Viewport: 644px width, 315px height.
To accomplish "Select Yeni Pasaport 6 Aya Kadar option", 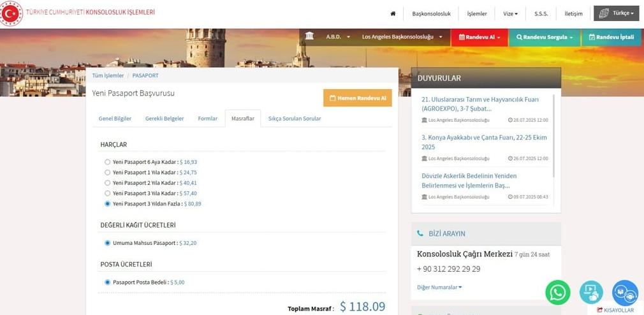I will 108,162.
